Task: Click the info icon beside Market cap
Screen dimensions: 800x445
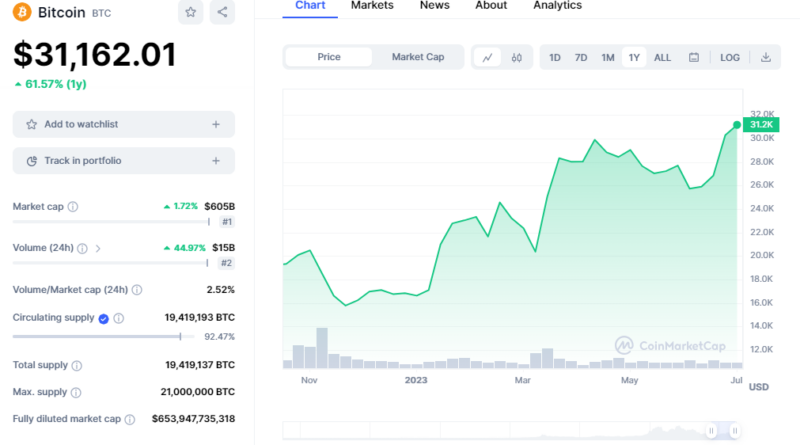Action: click(x=73, y=207)
